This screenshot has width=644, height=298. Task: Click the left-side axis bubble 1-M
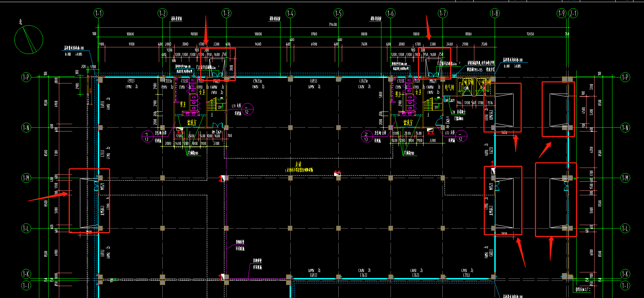26,178
